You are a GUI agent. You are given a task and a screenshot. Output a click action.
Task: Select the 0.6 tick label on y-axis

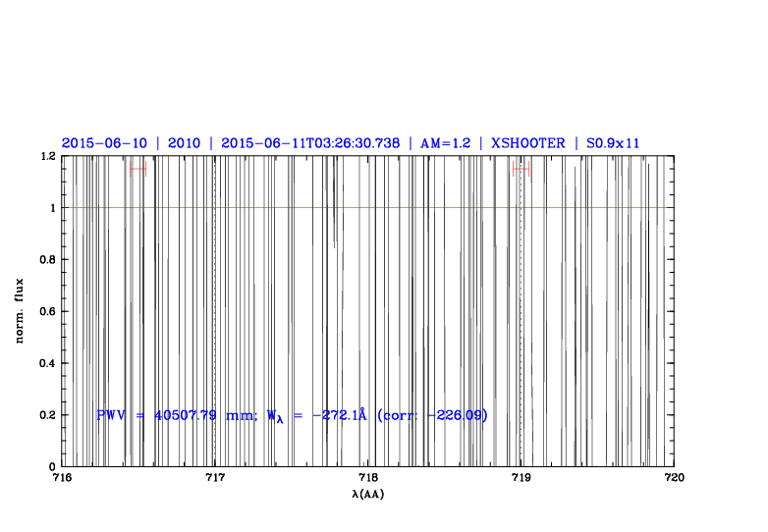(46, 312)
